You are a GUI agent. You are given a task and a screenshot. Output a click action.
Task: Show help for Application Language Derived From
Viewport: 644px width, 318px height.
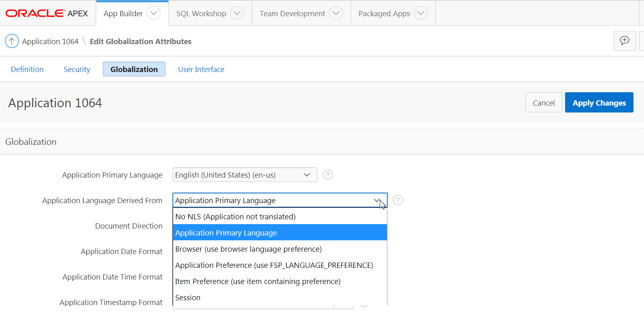[x=398, y=200]
